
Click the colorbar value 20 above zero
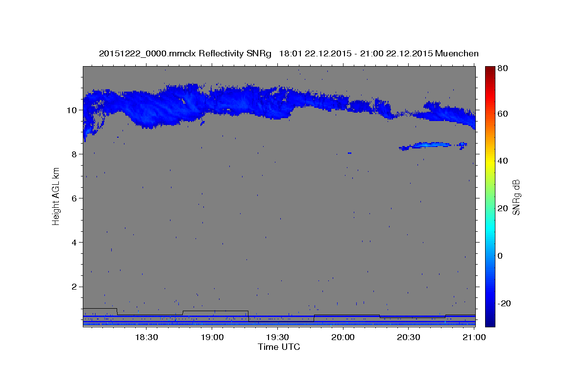[x=503, y=208]
